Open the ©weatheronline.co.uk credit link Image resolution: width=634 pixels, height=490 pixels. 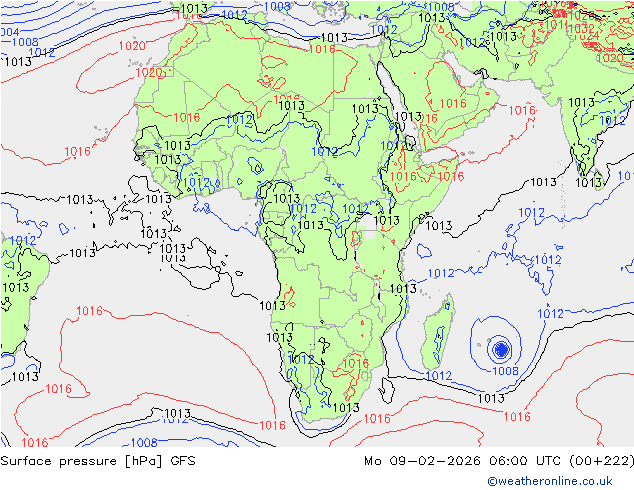click(x=550, y=481)
